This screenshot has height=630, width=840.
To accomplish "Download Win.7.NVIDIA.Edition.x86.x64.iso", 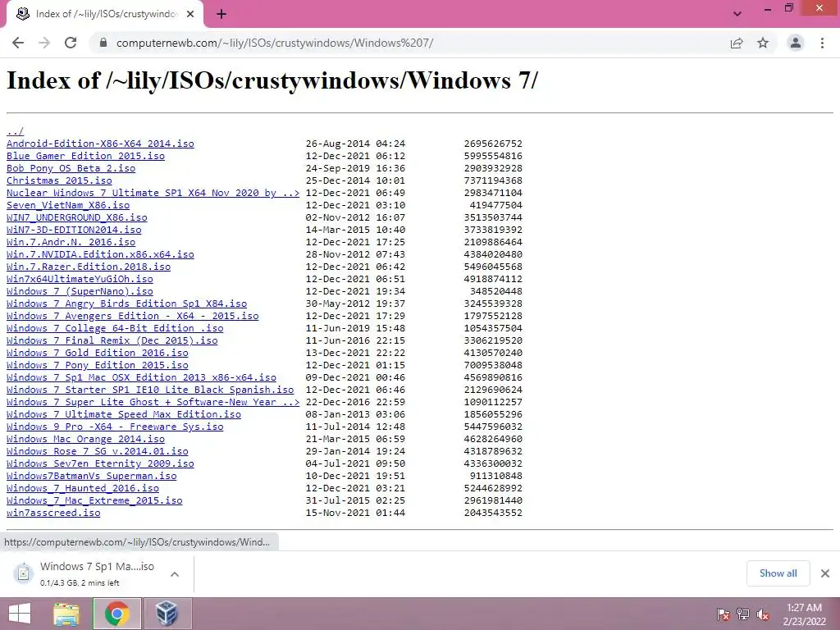I will 100,254.
